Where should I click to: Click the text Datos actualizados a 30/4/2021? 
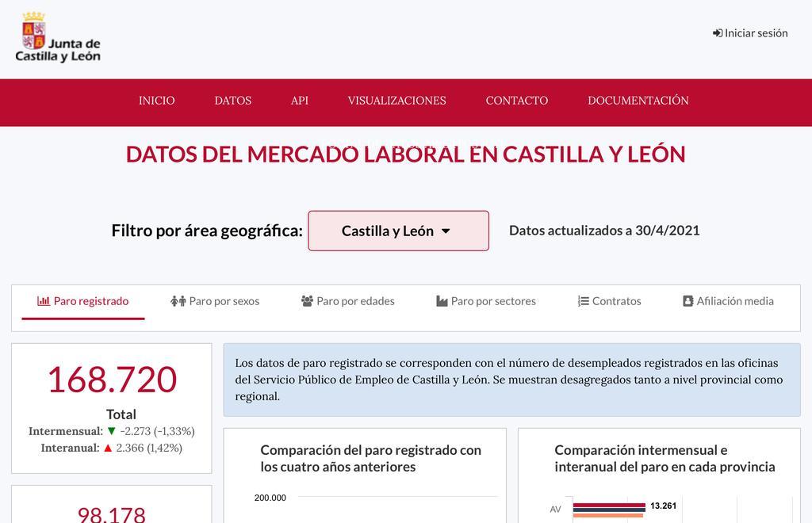coord(604,231)
